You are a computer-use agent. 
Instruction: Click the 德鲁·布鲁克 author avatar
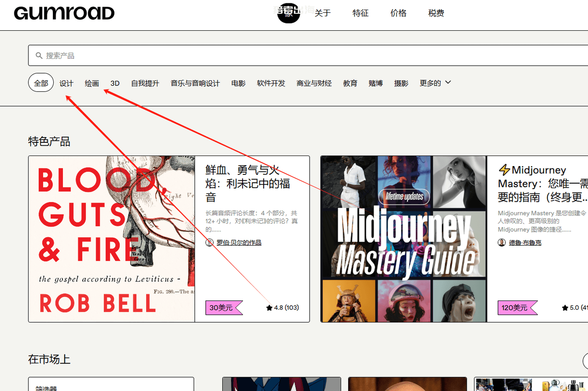pyautogui.click(x=502, y=242)
